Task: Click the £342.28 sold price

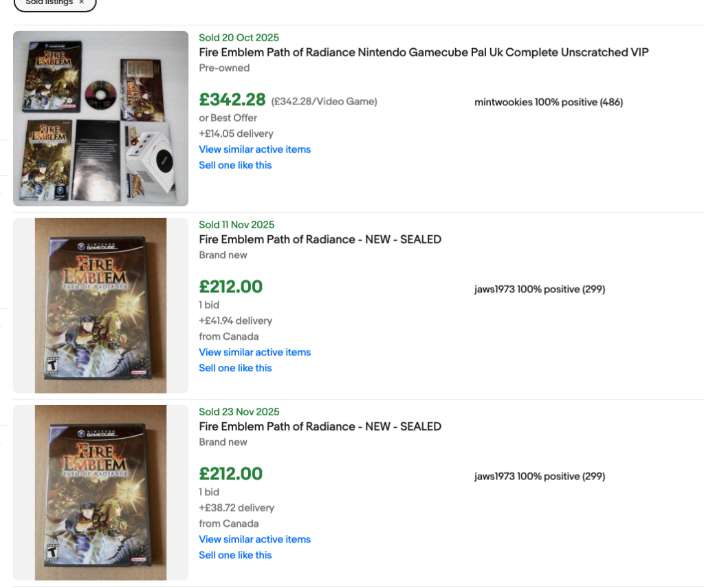Action: click(232, 100)
